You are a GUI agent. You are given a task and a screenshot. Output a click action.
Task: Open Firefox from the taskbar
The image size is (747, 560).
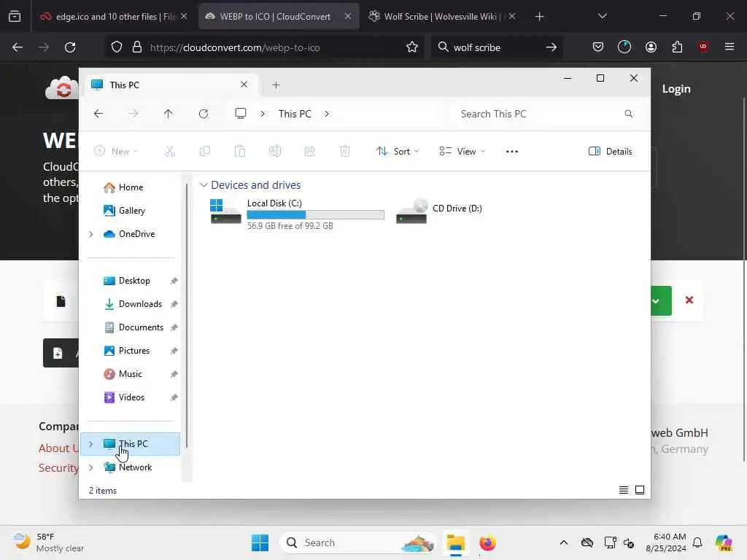click(487, 542)
